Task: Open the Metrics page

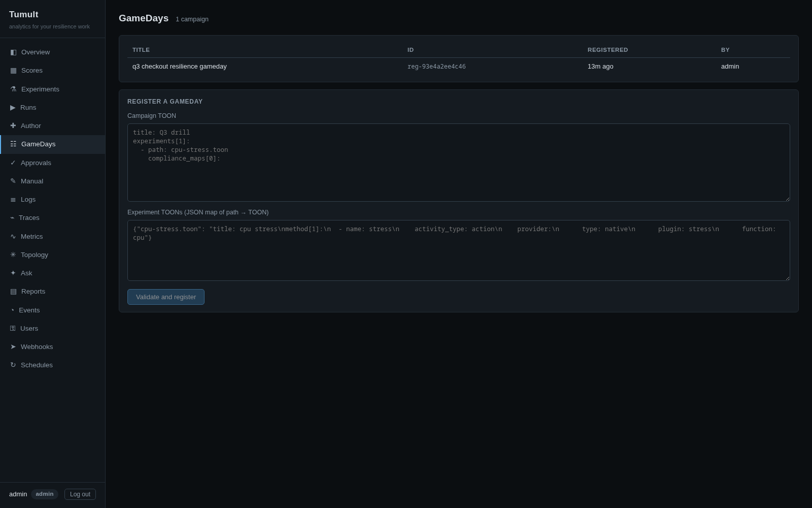Action: coord(53,236)
